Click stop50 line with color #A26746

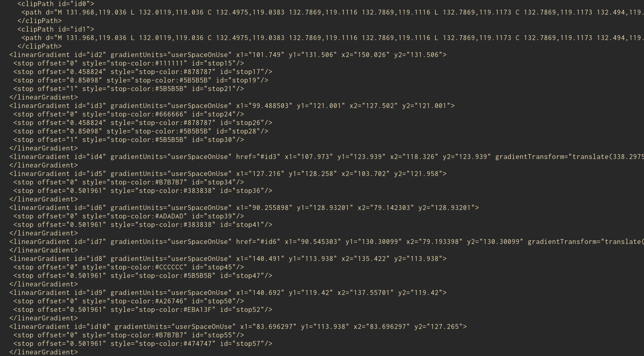(128, 301)
